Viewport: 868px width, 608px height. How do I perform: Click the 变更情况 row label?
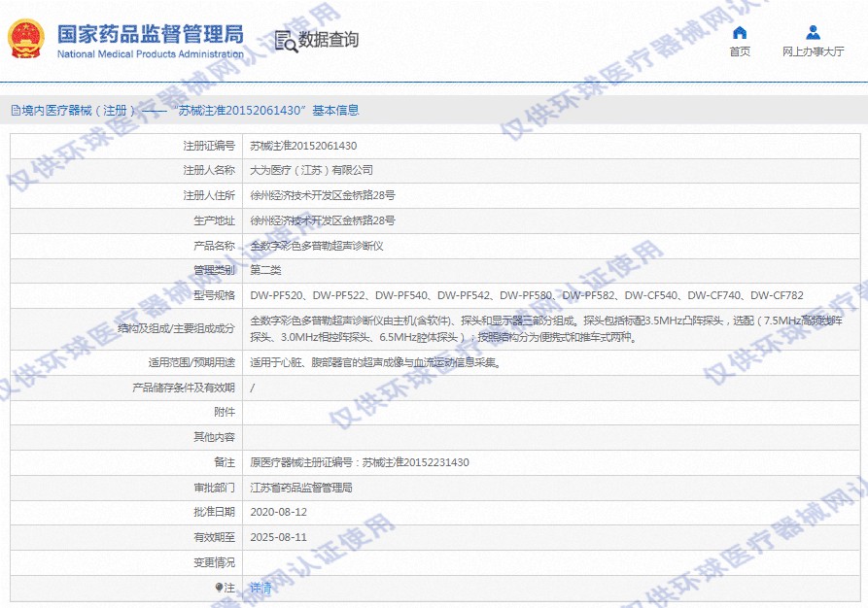214,562
